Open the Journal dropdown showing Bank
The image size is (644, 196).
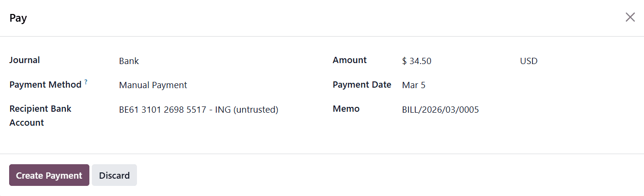coord(129,61)
